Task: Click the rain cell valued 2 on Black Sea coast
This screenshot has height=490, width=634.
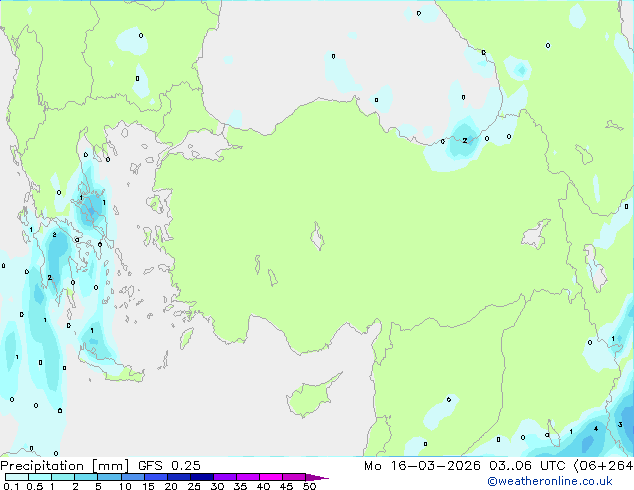Action: 465,141
